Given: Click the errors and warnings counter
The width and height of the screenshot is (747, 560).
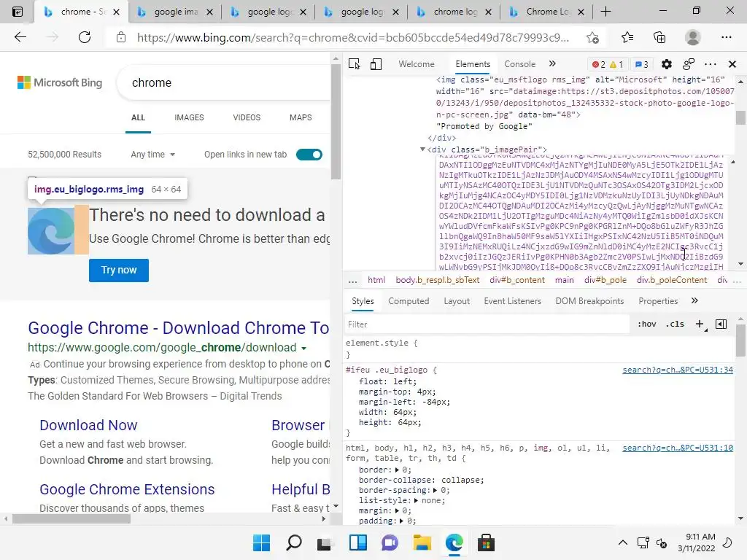Looking at the screenshot, I should pos(608,64).
